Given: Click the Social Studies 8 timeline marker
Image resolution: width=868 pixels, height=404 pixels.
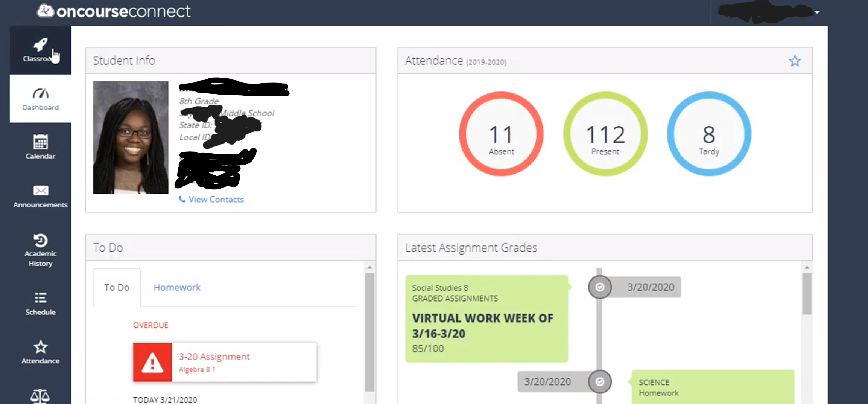Looking at the screenshot, I should (x=600, y=287).
